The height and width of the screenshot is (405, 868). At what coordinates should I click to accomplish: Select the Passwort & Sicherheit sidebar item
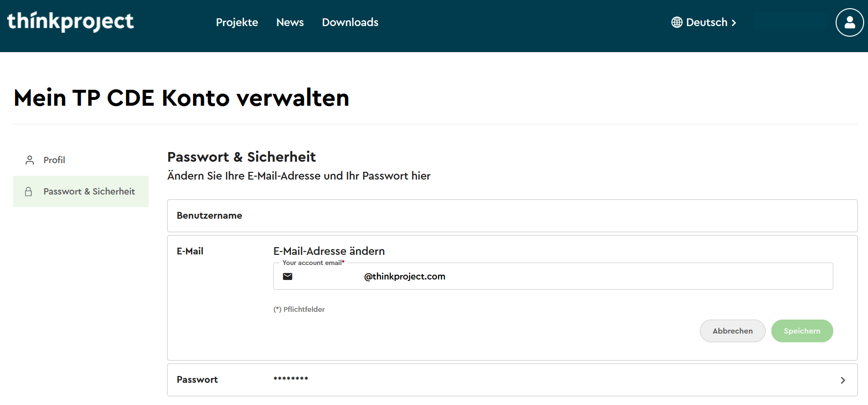click(x=89, y=192)
